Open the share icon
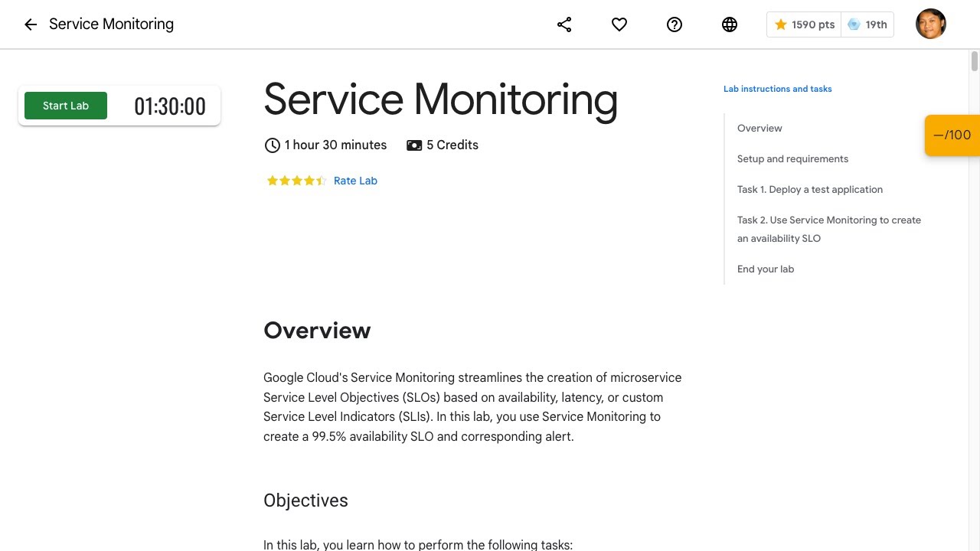Screen dimensions: 980x551 (564, 24)
